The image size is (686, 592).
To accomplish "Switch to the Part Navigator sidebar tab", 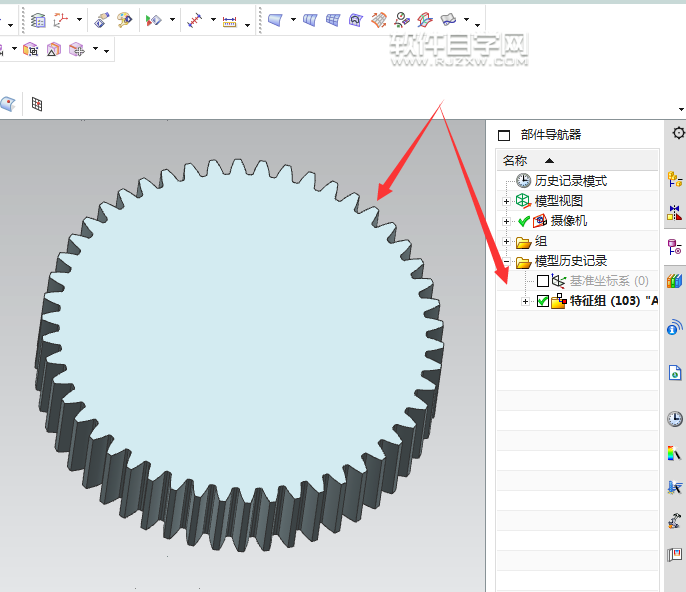I will tap(675, 246).
